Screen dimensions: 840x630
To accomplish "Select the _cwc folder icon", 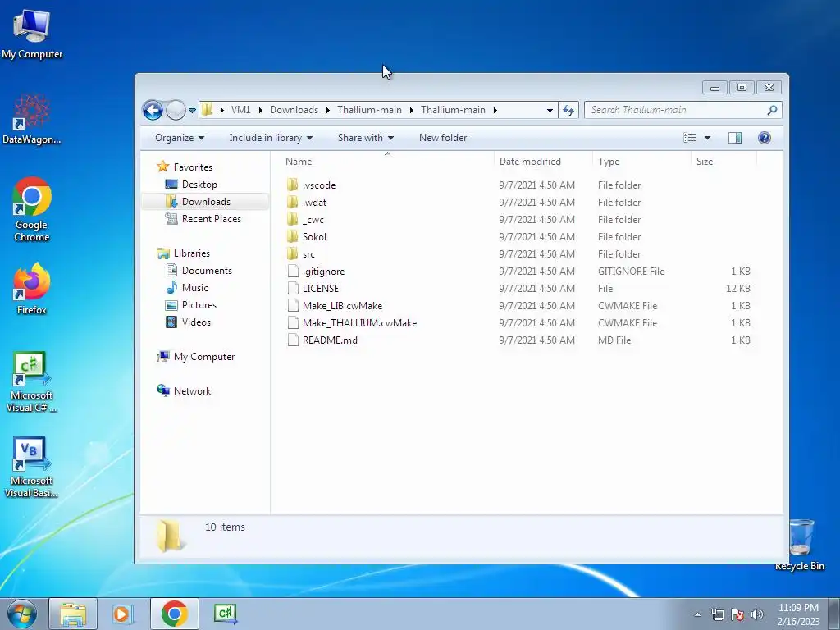I will click(x=293, y=219).
